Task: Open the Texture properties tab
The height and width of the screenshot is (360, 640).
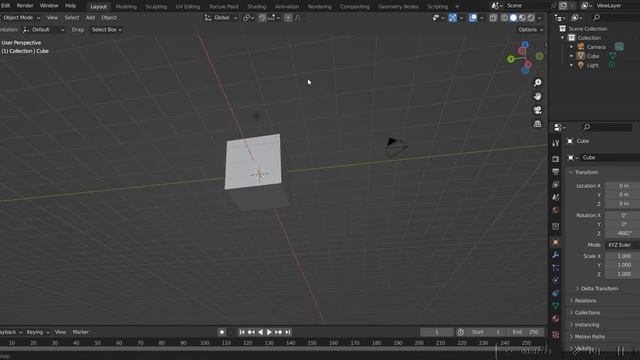Action: tap(556, 335)
